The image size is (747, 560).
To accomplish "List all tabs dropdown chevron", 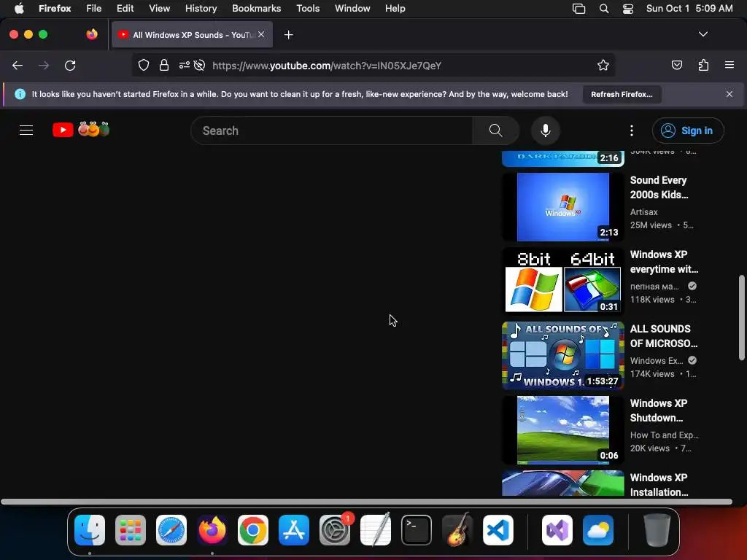I will (703, 34).
